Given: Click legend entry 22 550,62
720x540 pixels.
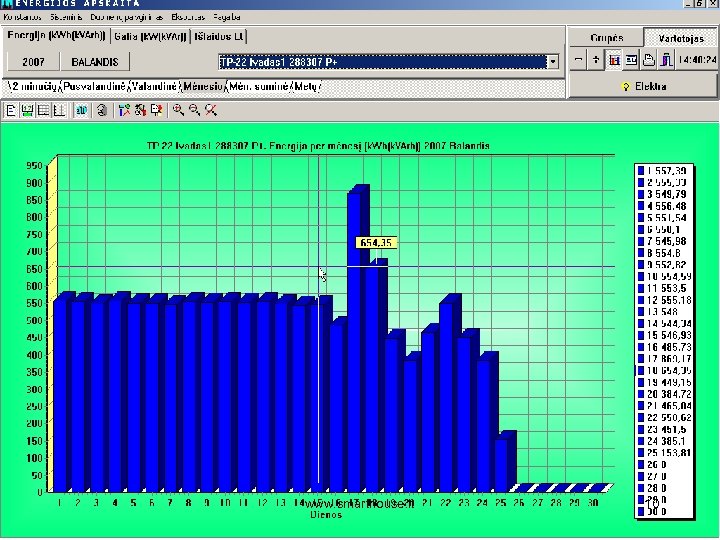Looking at the screenshot, I should tap(664, 417).
